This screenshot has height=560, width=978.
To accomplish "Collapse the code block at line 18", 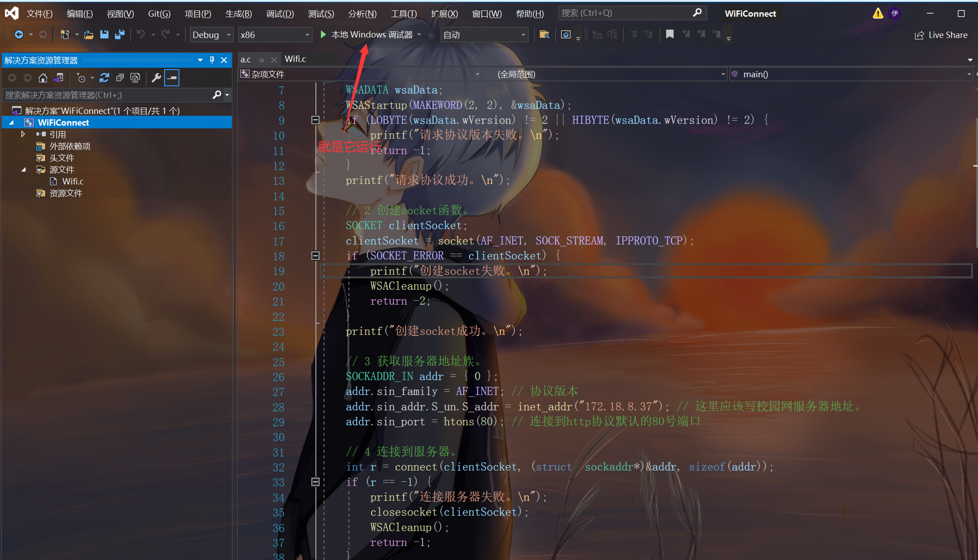I will (x=315, y=256).
